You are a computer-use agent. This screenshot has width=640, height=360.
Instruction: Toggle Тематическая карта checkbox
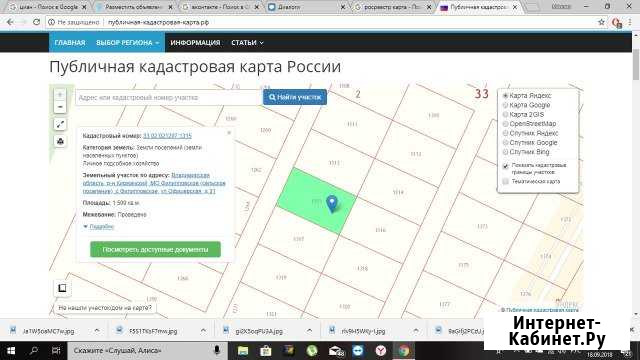[x=505, y=181]
